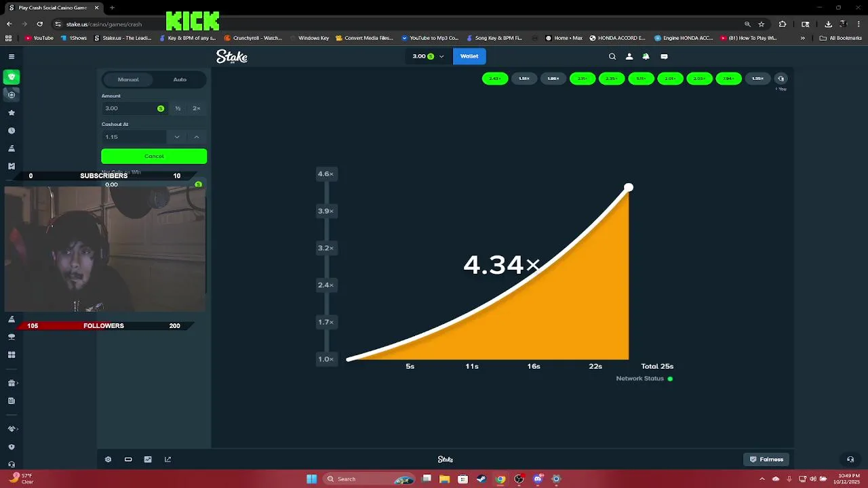
Task: Open the gift promotions icon in left sidebar
Action: point(11,383)
